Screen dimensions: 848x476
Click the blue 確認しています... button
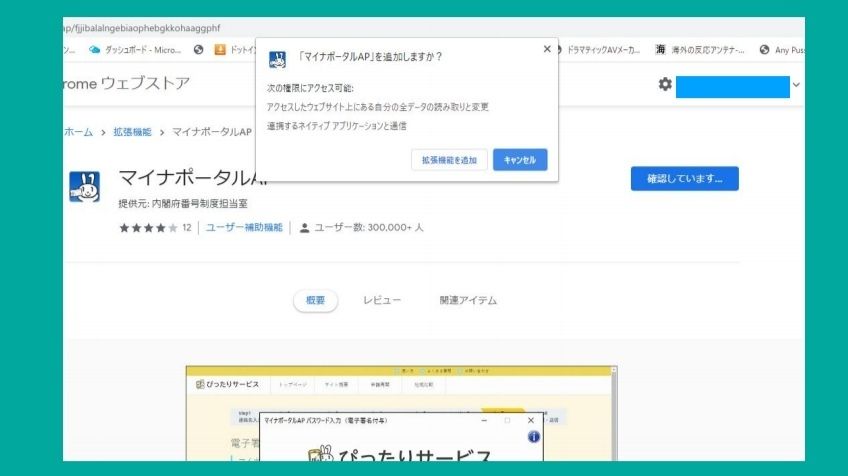(x=684, y=179)
